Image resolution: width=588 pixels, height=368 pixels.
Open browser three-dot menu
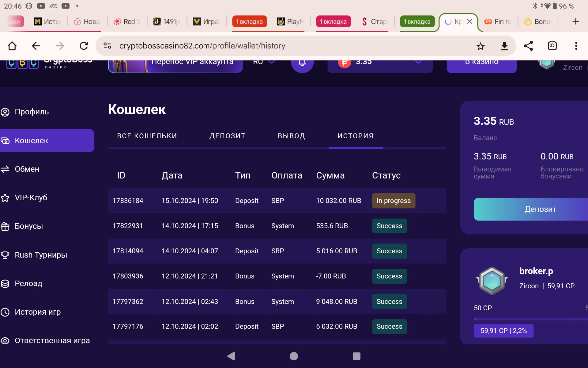[576, 46]
